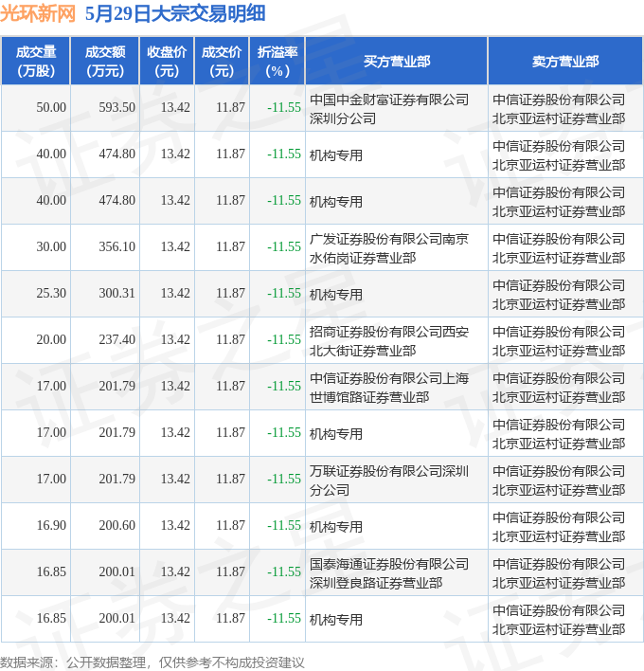Select the 卖方营业部 column header
Screen dimensions: 644x671
coord(564,62)
